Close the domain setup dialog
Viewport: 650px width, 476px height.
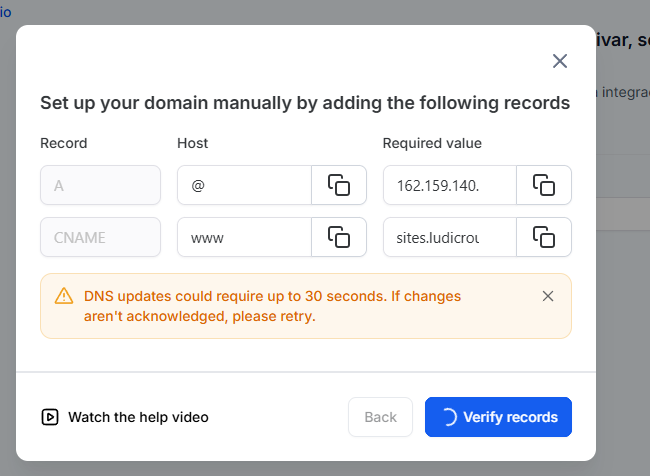pyautogui.click(x=560, y=61)
